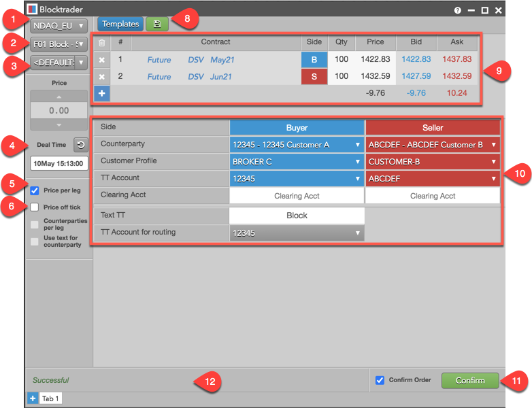Click the Future product type of leg 2

tap(159, 77)
